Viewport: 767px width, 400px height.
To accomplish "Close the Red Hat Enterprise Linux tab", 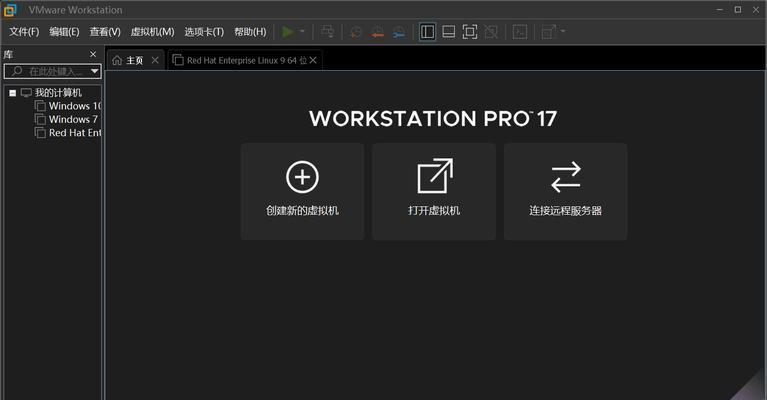I will [x=313, y=60].
